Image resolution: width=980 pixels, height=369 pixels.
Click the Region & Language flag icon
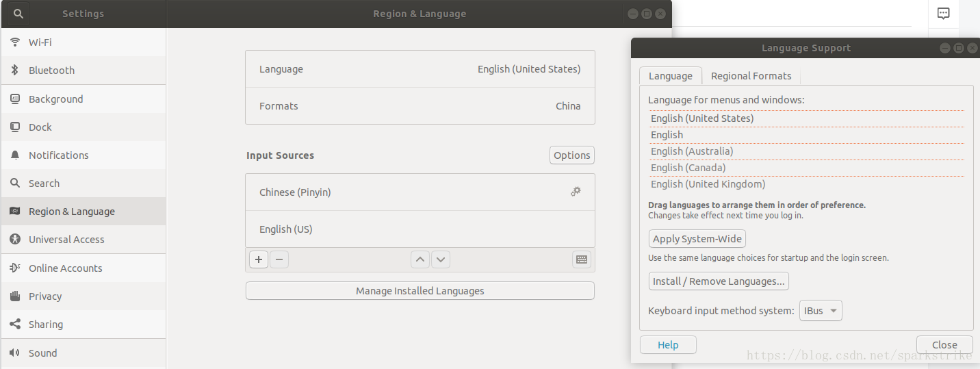tap(15, 211)
